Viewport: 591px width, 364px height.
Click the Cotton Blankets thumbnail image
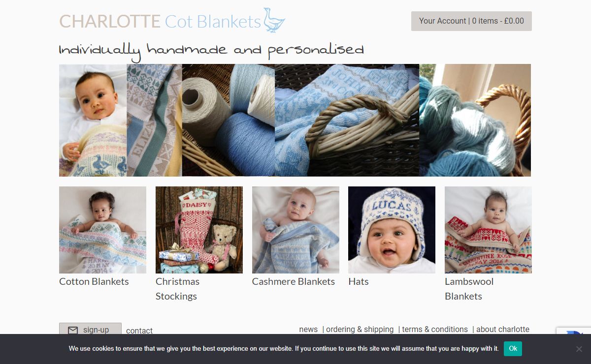[x=102, y=230]
